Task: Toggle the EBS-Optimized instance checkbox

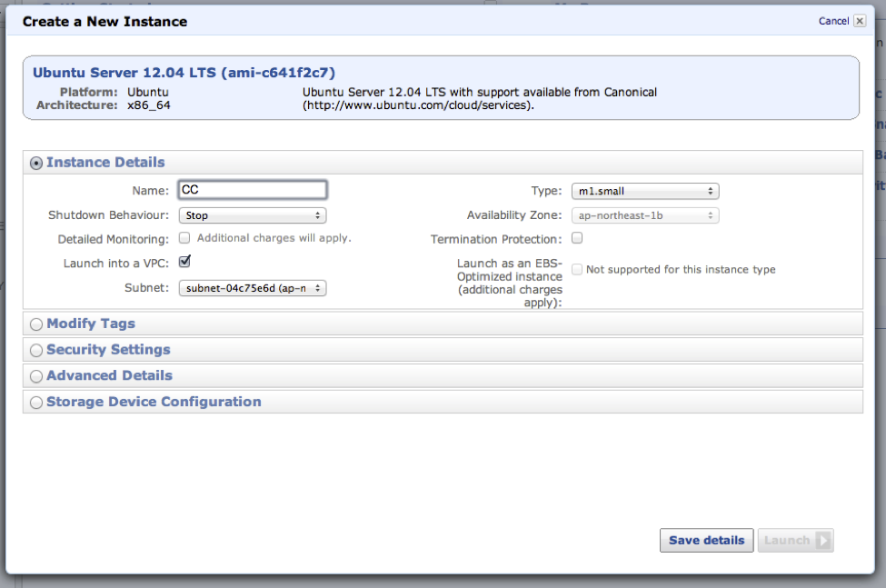Action: point(577,269)
